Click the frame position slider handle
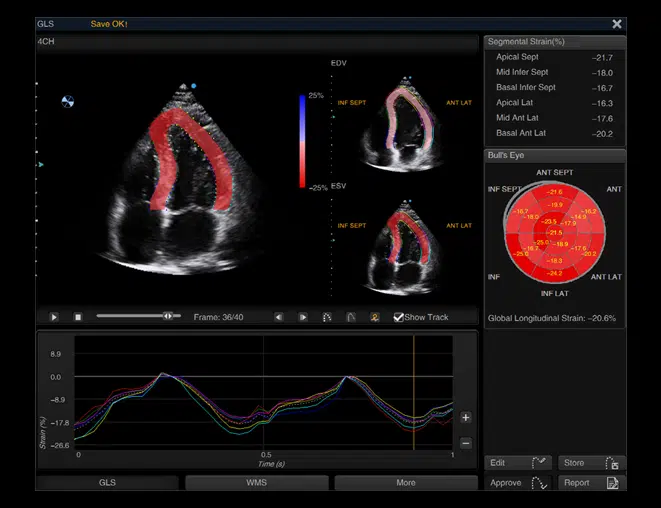The width and height of the screenshot is (661, 508). pos(168,316)
